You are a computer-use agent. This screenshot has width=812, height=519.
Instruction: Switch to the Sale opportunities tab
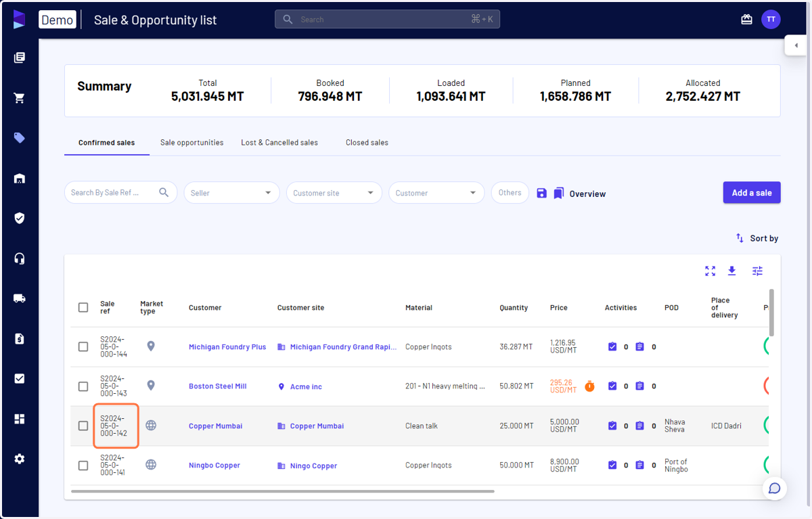pyautogui.click(x=191, y=143)
